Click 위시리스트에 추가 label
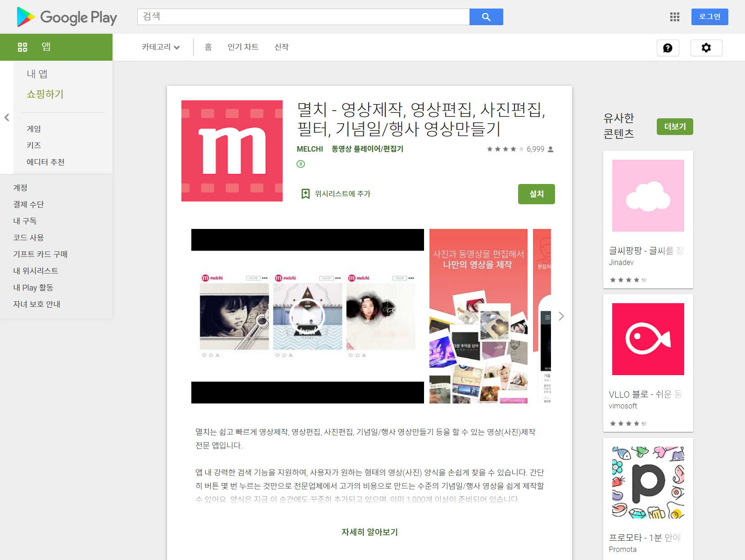The width and height of the screenshot is (745, 560). point(343,194)
